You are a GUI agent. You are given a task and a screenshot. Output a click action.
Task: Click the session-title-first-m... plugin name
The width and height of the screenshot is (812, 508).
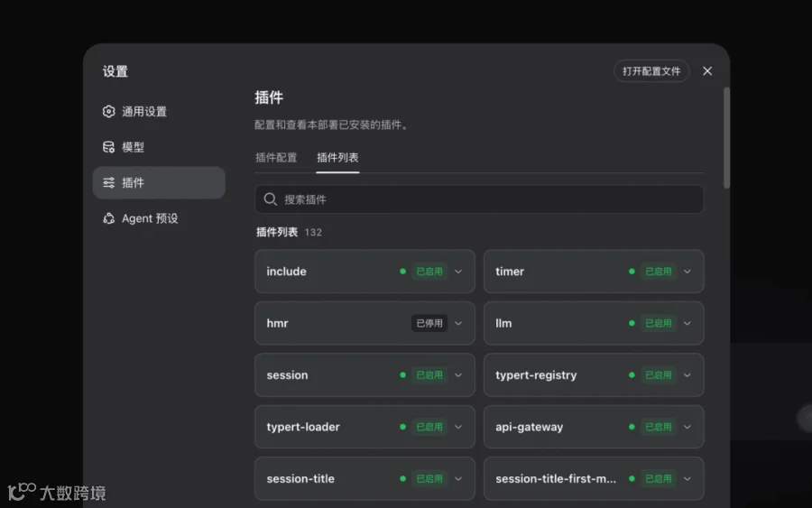point(556,478)
